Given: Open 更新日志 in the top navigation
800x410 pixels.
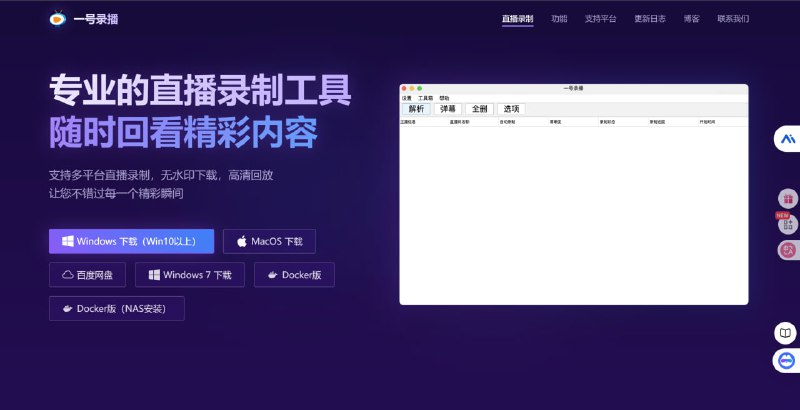Looking at the screenshot, I should [649, 19].
